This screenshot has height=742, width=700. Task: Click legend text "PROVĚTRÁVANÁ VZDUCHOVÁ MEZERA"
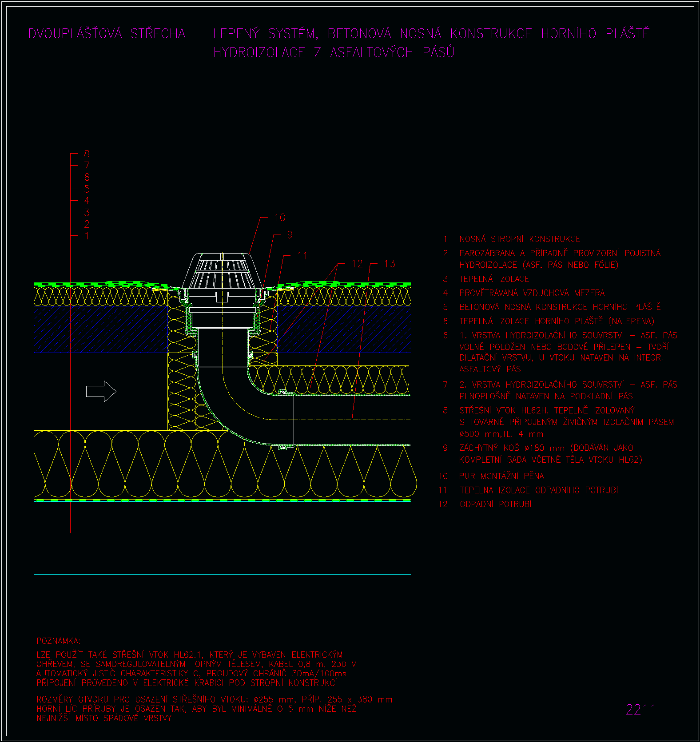532,293
